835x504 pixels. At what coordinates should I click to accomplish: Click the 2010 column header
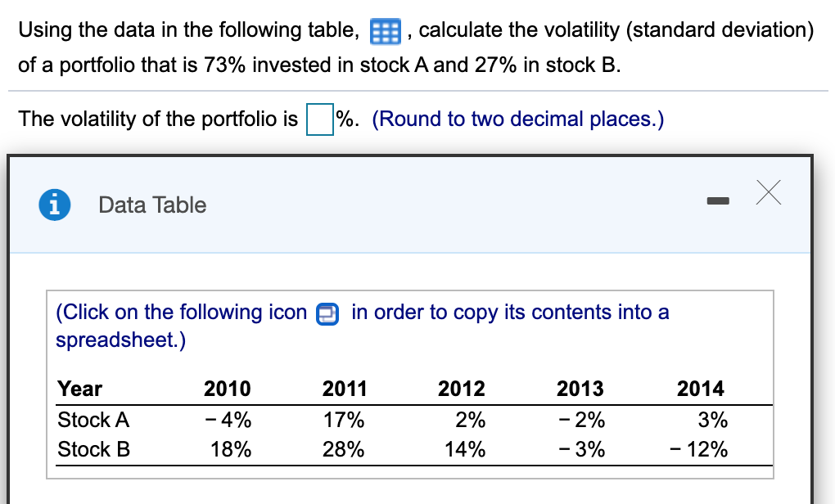(x=229, y=389)
